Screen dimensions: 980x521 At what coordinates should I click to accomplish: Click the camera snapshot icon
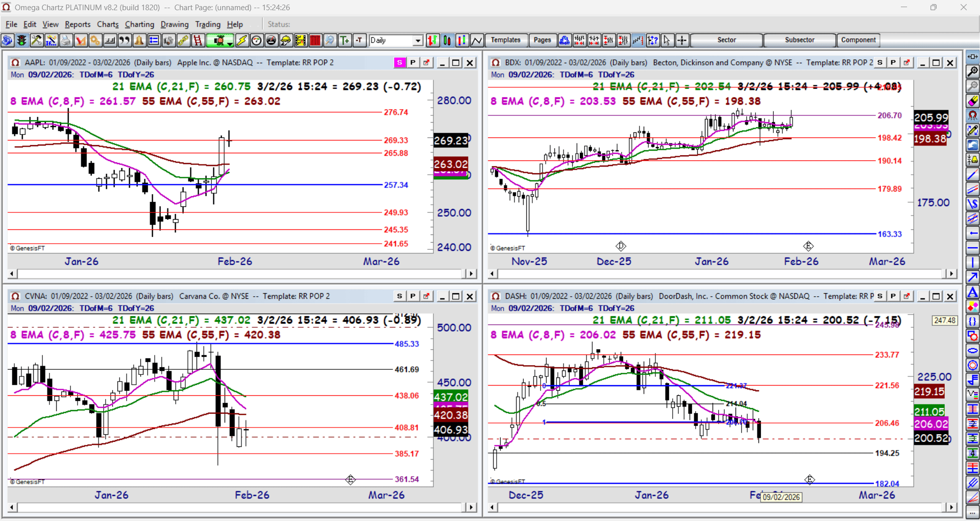coord(168,40)
